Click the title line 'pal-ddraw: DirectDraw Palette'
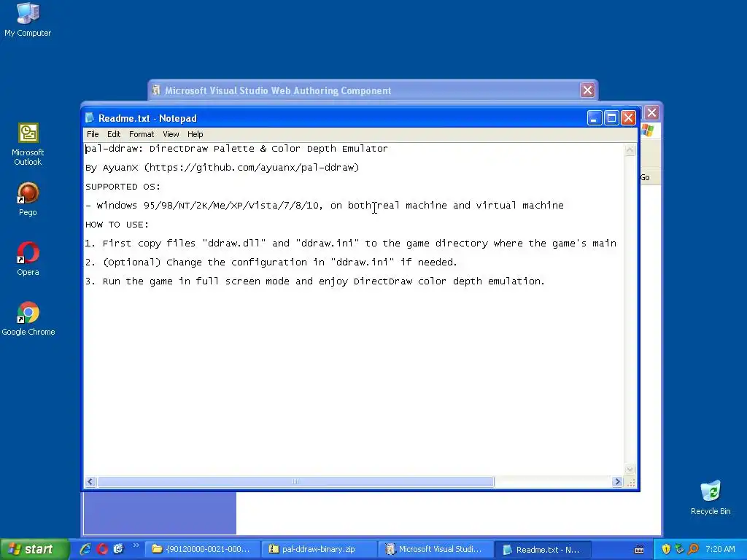 [x=237, y=149]
